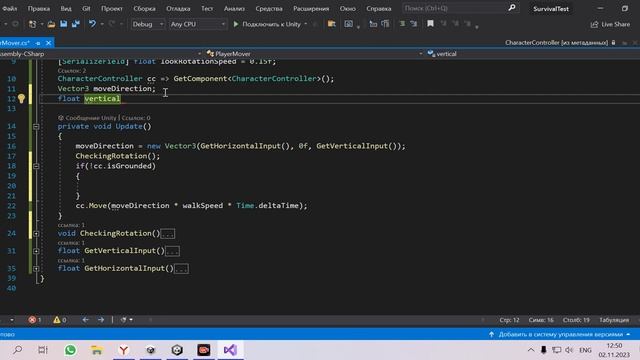Click the New Project toolbar icon
Image resolution: width=640 pixels, height=360 pixels.
click(x=32, y=24)
